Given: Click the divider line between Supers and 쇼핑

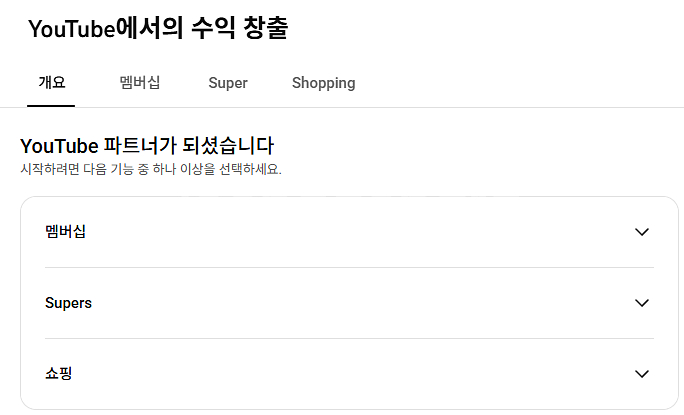Looking at the screenshot, I should pyautogui.click(x=349, y=338).
